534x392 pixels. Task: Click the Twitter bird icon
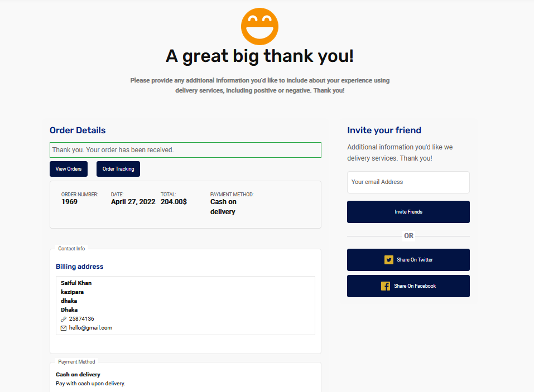(x=389, y=260)
